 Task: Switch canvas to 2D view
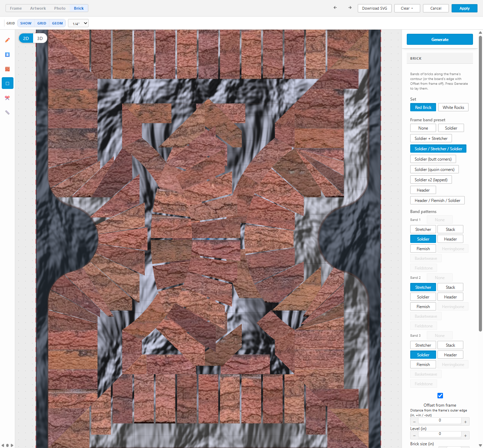(26, 38)
